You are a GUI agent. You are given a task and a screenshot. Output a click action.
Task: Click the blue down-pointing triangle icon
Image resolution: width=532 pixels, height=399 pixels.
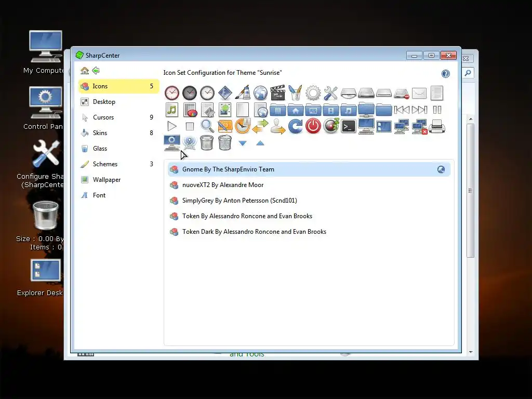coord(243,143)
